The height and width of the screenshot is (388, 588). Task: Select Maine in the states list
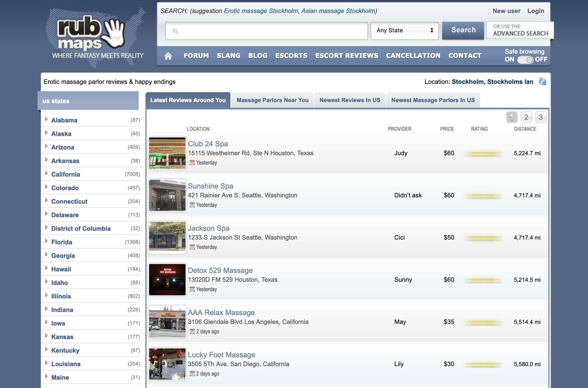(x=60, y=377)
